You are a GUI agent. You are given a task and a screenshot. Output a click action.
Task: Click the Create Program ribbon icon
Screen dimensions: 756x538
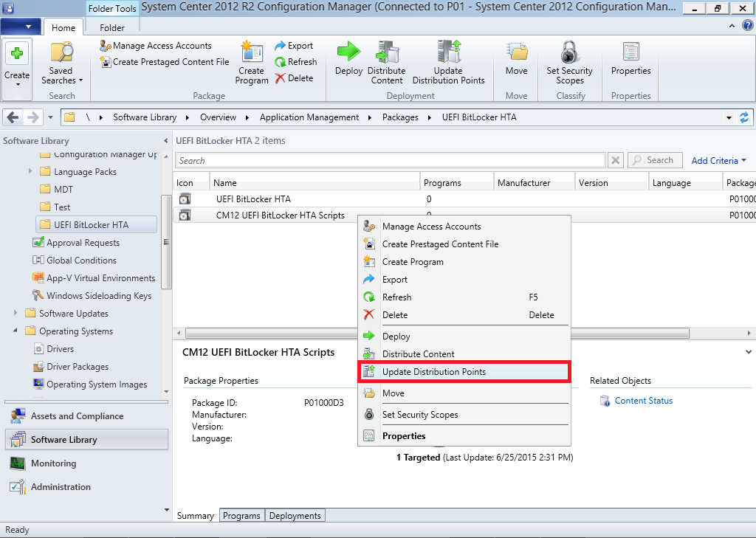252,63
